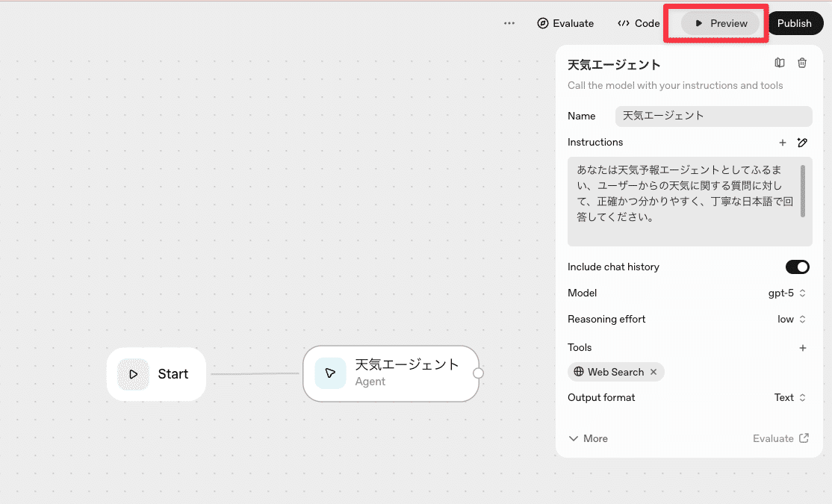
Task: Add a tool with the plus icon
Action: pyautogui.click(x=803, y=348)
